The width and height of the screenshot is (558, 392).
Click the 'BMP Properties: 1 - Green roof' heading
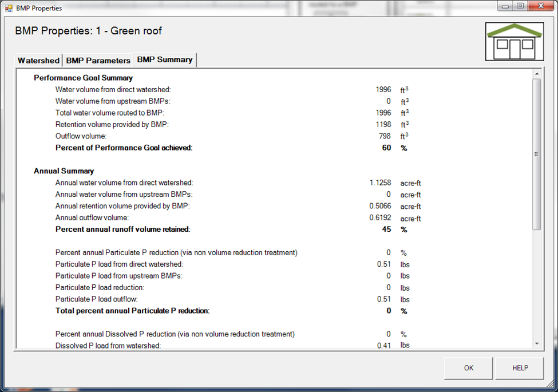click(89, 31)
